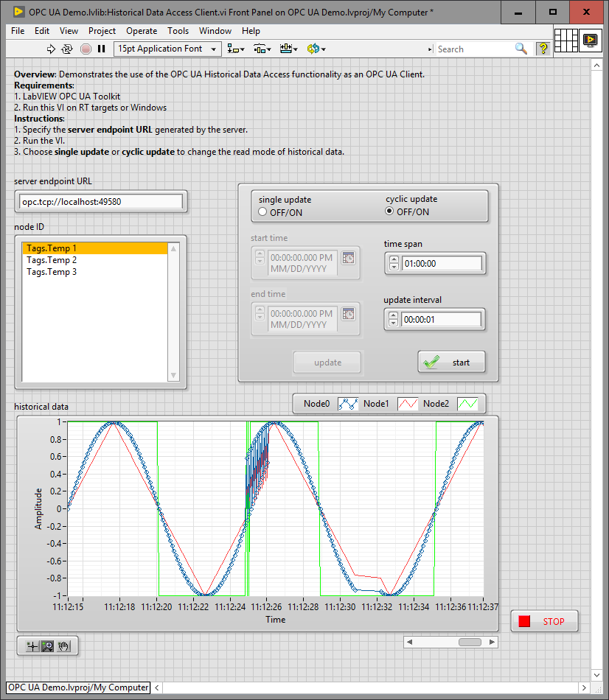Click the Search field

point(475,49)
